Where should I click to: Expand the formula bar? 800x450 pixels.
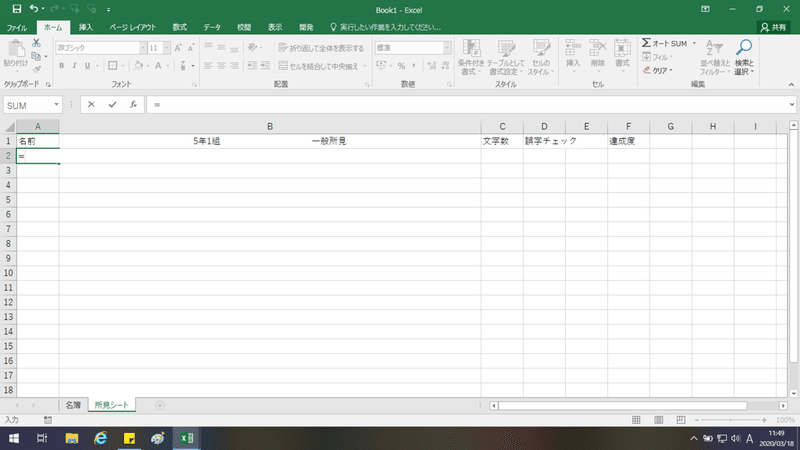791,105
